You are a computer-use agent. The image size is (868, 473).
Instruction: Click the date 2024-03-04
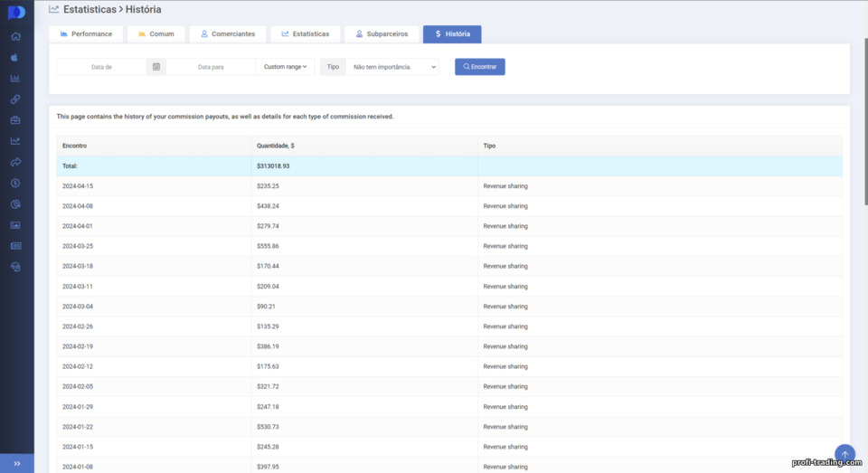78,307
